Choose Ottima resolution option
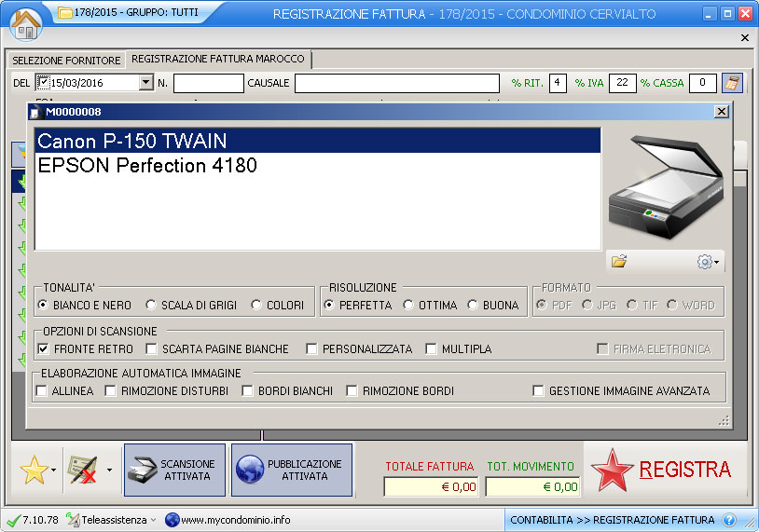This screenshot has width=759, height=532. [x=408, y=306]
